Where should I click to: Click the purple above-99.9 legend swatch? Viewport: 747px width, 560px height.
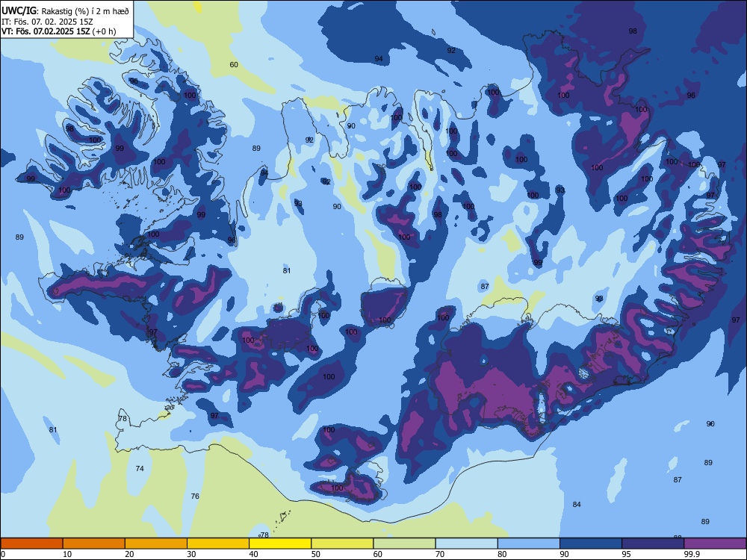tap(715, 544)
